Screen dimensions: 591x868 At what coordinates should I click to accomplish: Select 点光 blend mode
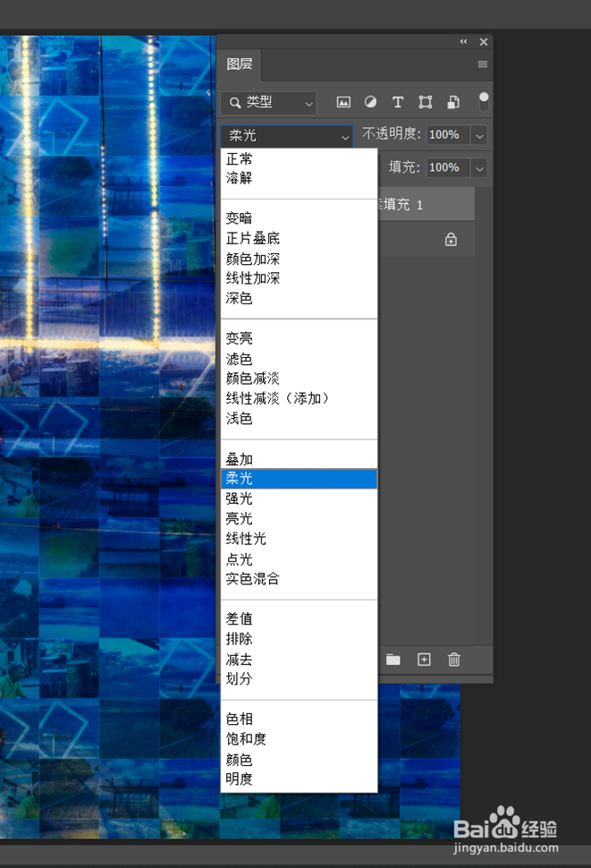click(300, 559)
